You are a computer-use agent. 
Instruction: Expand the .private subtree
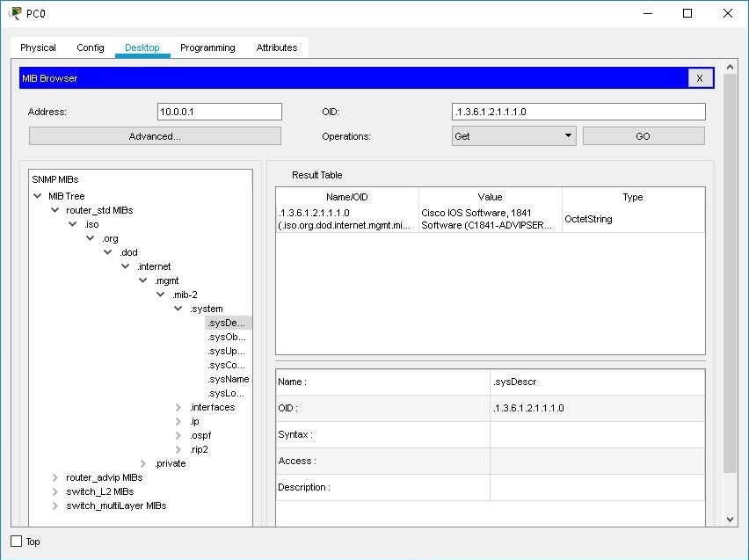tap(142, 463)
